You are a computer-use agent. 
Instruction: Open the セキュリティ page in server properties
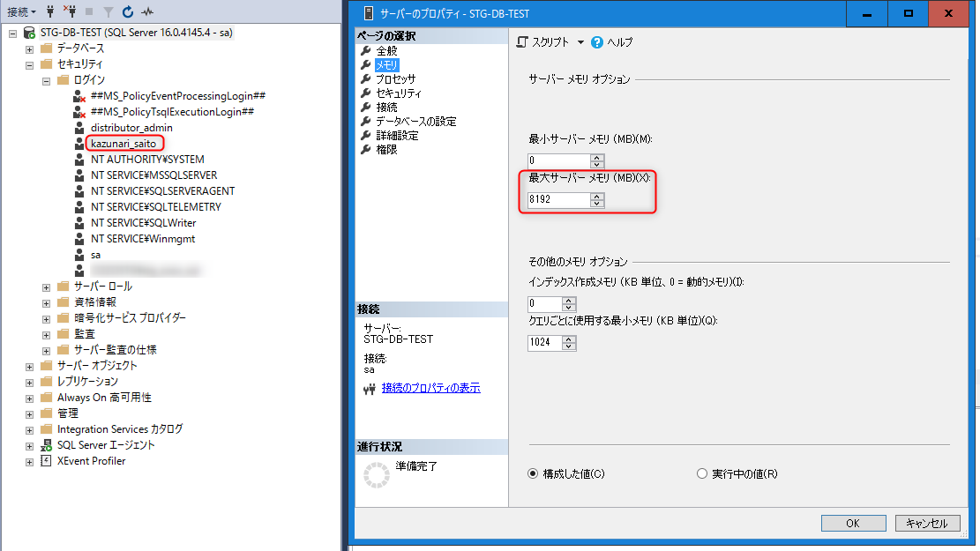click(x=398, y=93)
